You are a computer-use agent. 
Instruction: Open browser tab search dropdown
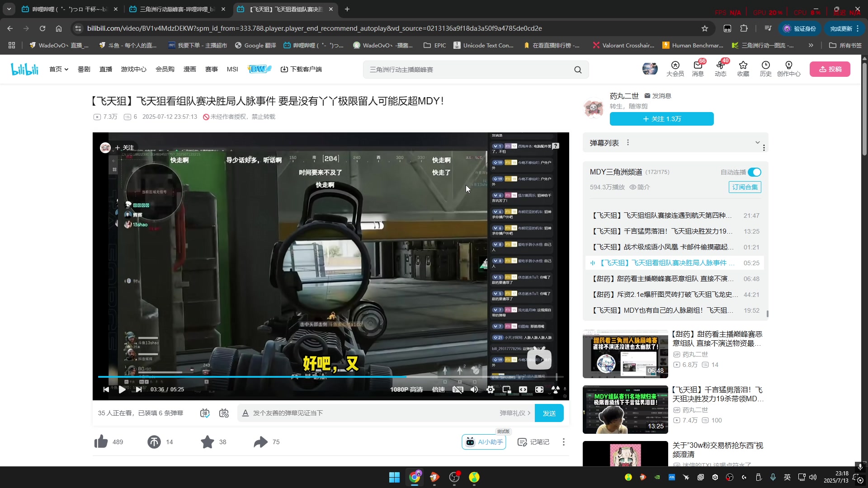coord(9,9)
